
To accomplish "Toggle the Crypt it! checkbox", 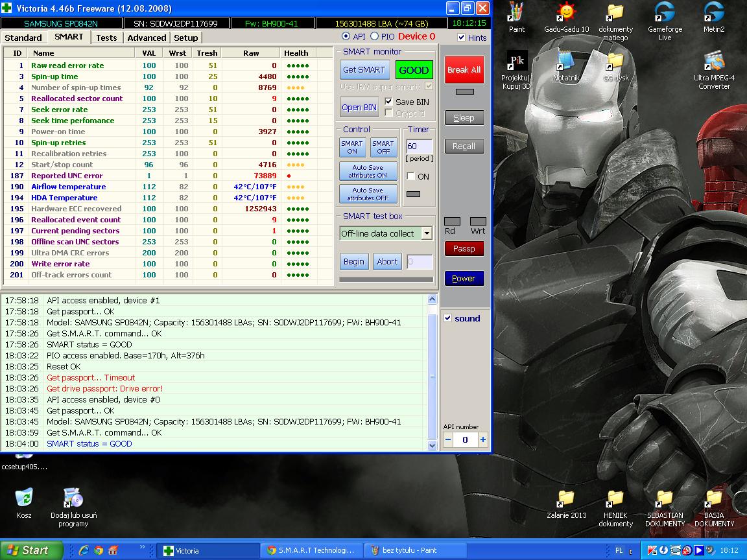I will pyautogui.click(x=389, y=113).
